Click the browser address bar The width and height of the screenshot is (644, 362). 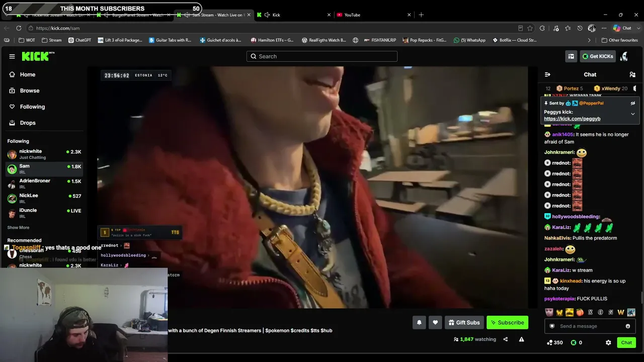point(272,28)
